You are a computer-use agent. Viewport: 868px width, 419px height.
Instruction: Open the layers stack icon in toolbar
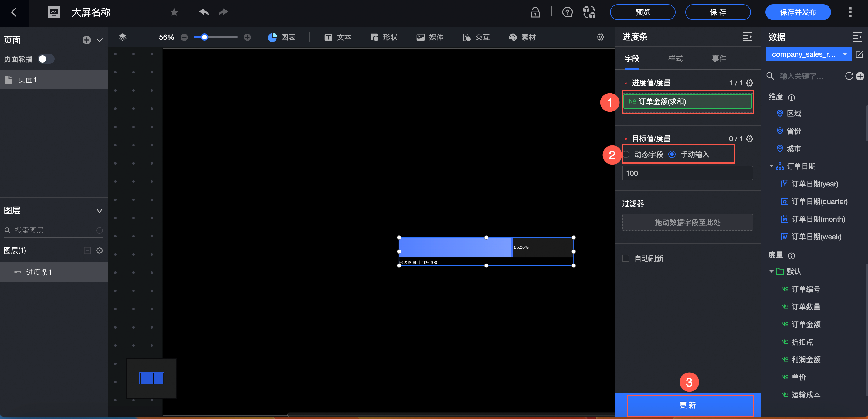tap(123, 37)
